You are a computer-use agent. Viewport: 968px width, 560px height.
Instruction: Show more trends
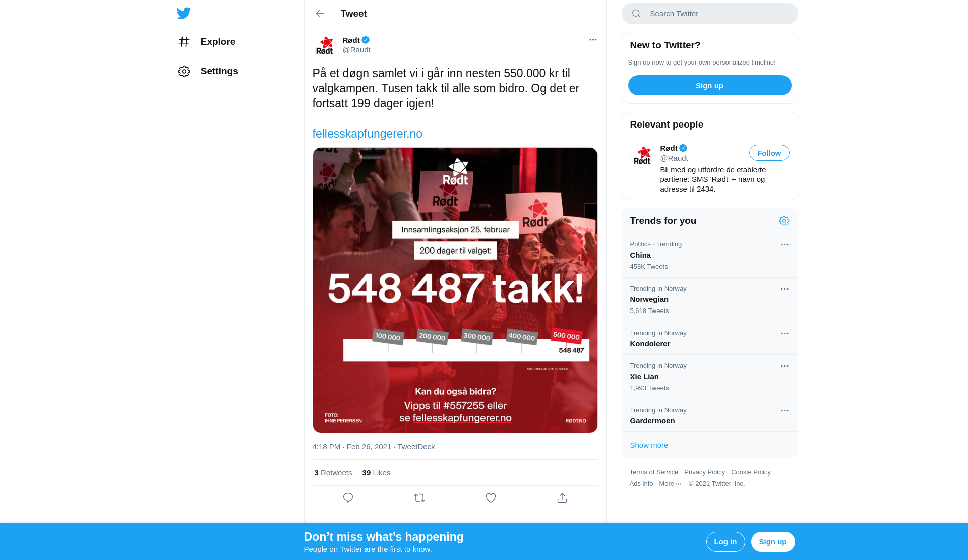[648, 445]
